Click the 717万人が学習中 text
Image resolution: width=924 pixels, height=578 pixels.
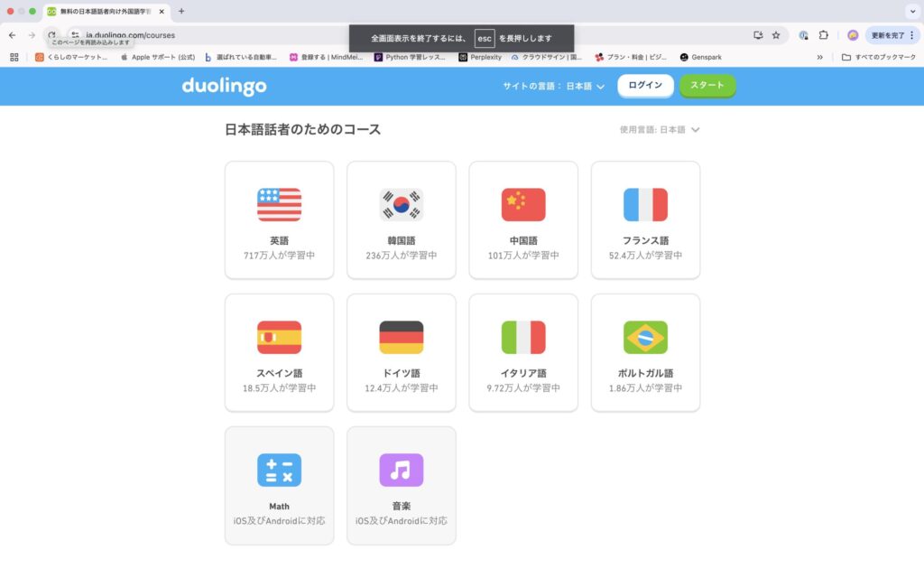(x=279, y=256)
